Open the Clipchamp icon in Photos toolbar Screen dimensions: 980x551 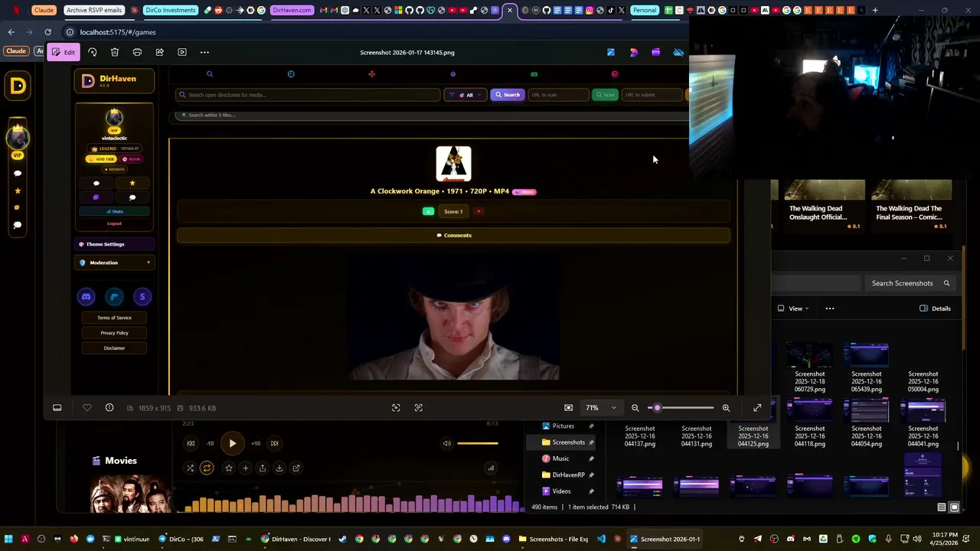tap(655, 52)
